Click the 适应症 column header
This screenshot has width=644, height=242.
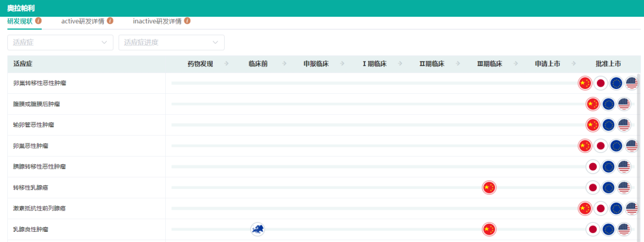click(x=23, y=64)
